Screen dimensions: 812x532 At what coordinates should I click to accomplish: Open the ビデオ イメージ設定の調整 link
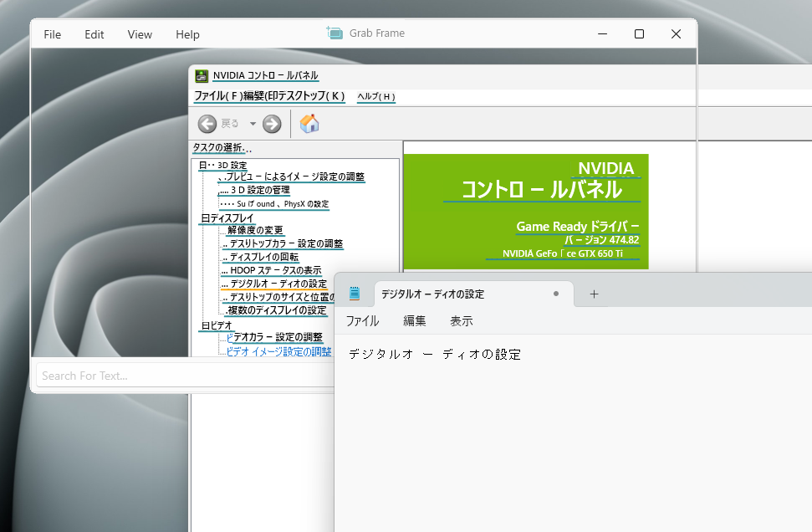point(278,351)
